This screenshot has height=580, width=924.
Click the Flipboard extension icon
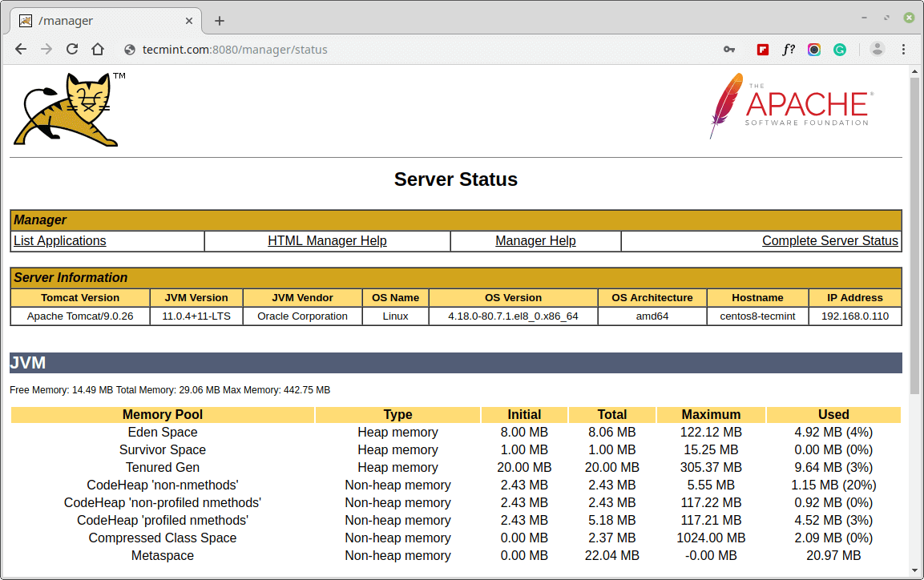pos(763,50)
